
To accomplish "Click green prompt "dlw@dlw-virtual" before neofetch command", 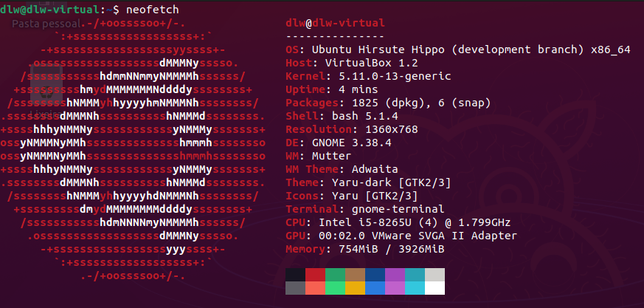I will coord(49,10).
